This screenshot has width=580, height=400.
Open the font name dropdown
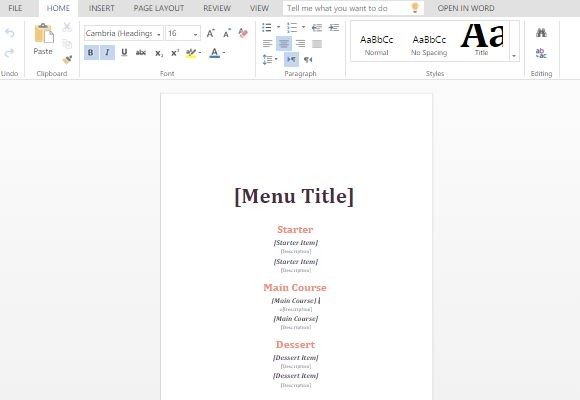159,34
